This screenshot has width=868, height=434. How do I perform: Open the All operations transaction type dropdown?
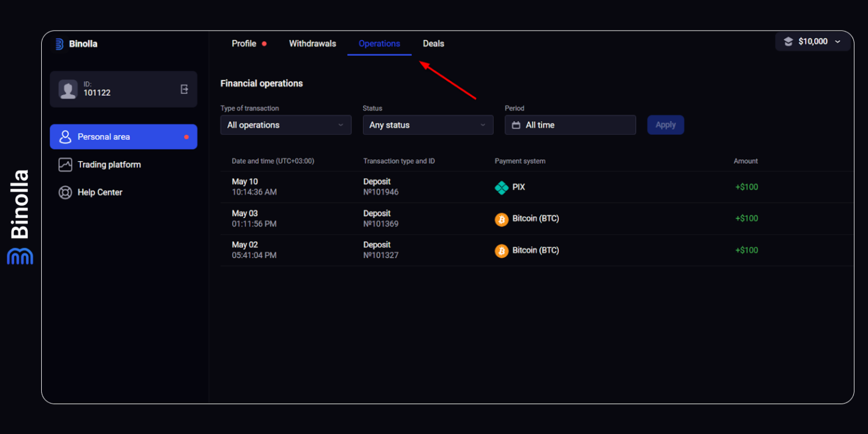285,124
